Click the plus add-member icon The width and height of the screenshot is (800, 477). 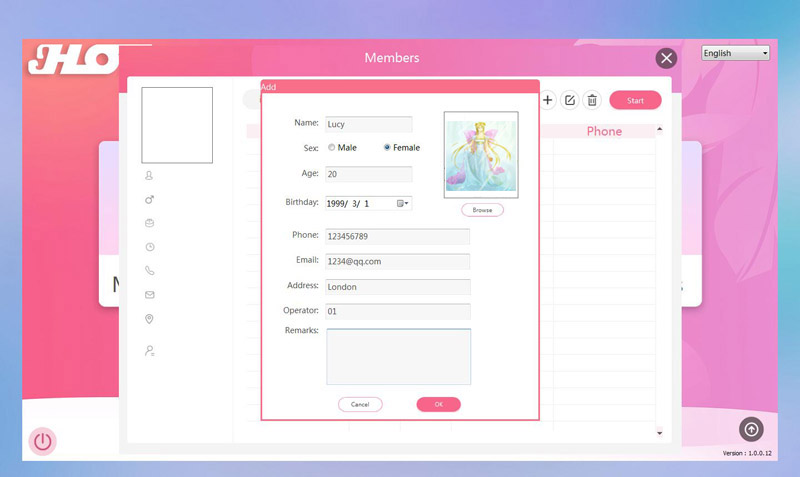point(547,100)
